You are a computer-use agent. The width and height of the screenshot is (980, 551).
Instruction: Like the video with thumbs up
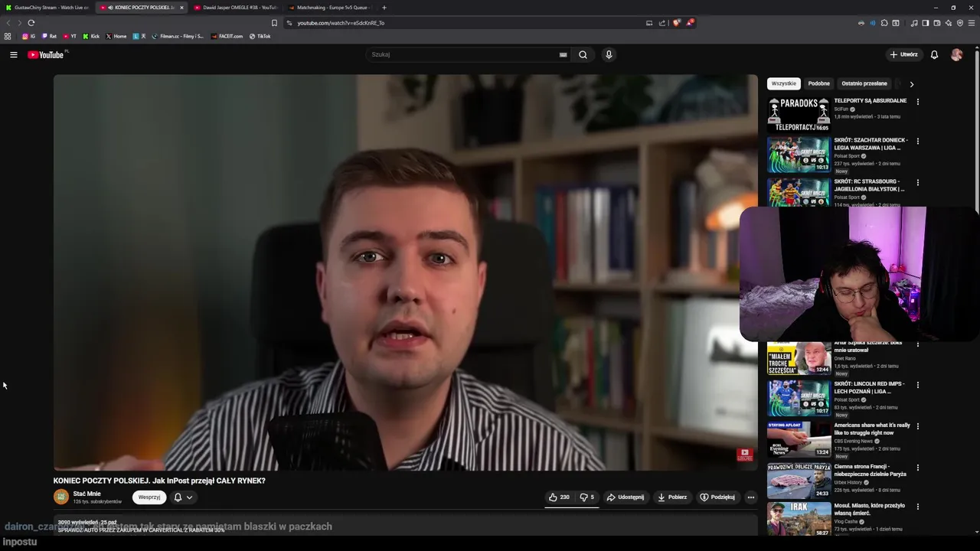[559, 497]
